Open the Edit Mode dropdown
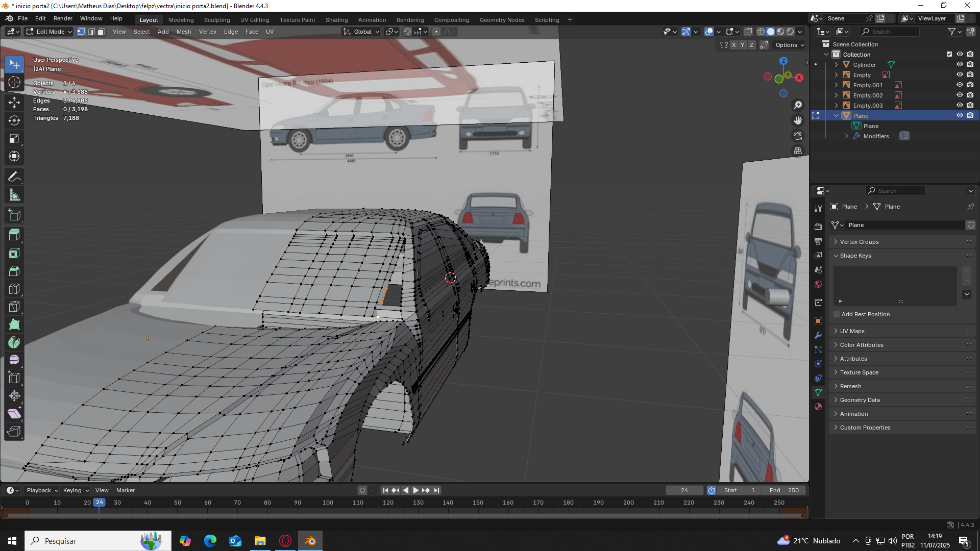 (50, 32)
